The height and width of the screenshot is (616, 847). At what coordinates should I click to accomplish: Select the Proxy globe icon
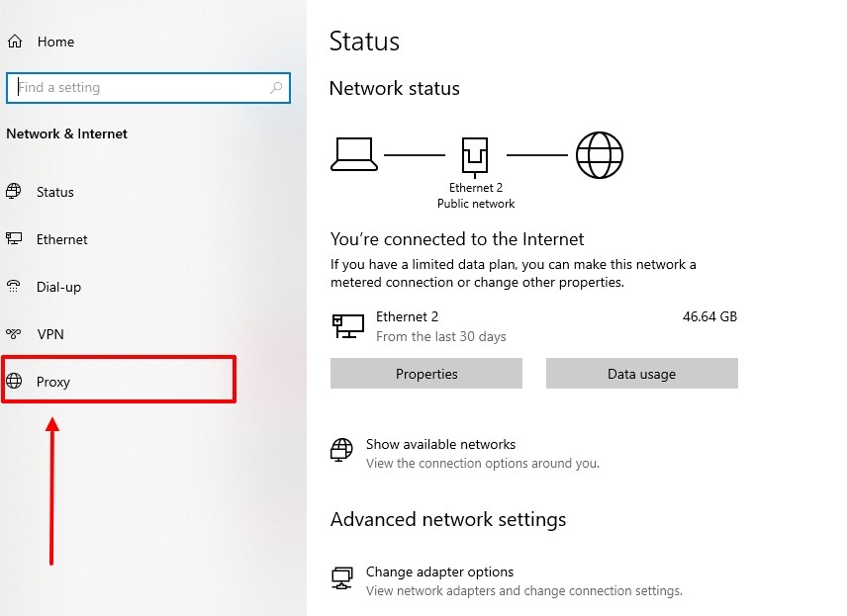(x=16, y=382)
